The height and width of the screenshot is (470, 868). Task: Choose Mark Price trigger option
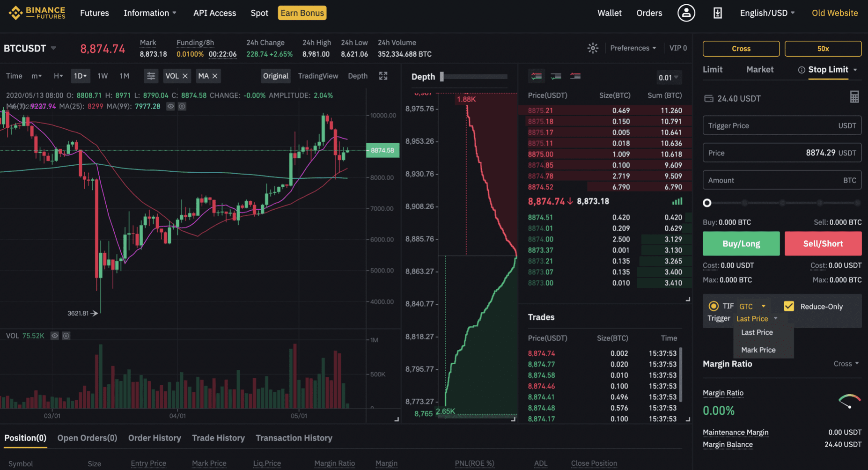click(x=758, y=350)
